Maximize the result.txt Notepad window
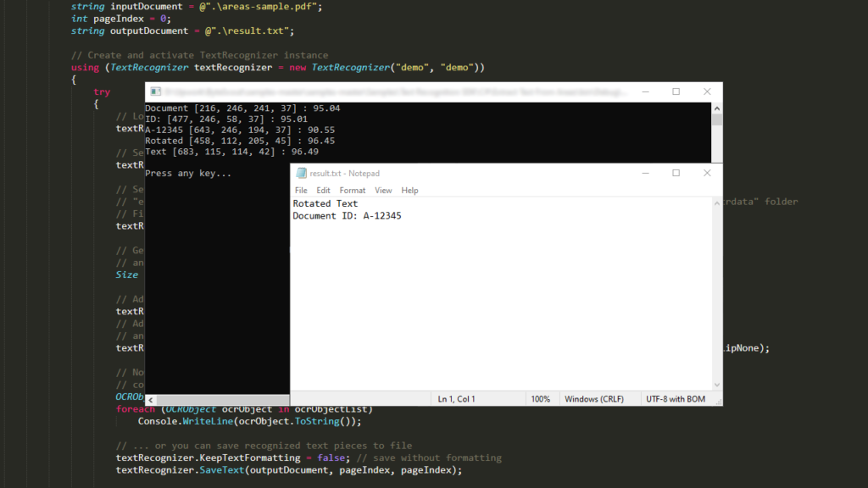The height and width of the screenshot is (488, 868). (x=676, y=173)
